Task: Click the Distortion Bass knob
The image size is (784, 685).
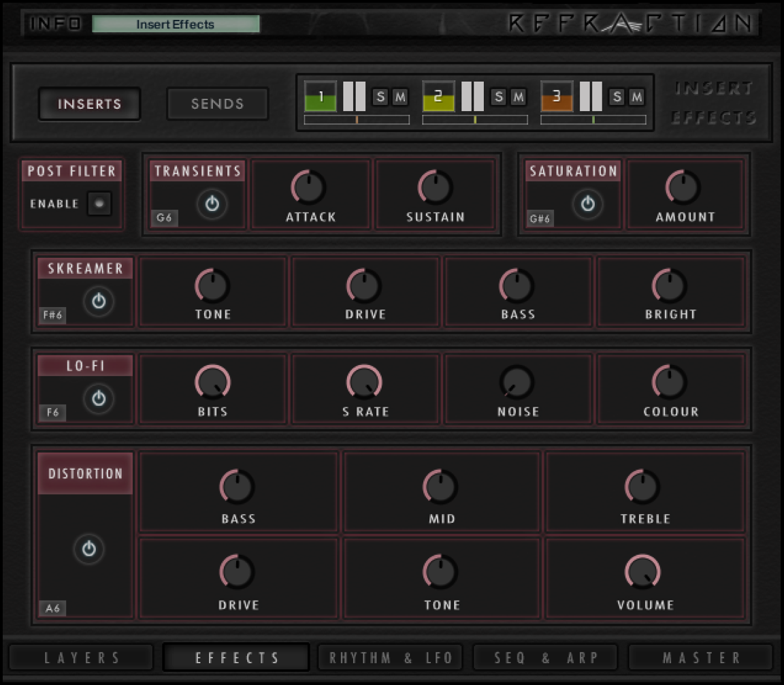Action: pos(237,487)
